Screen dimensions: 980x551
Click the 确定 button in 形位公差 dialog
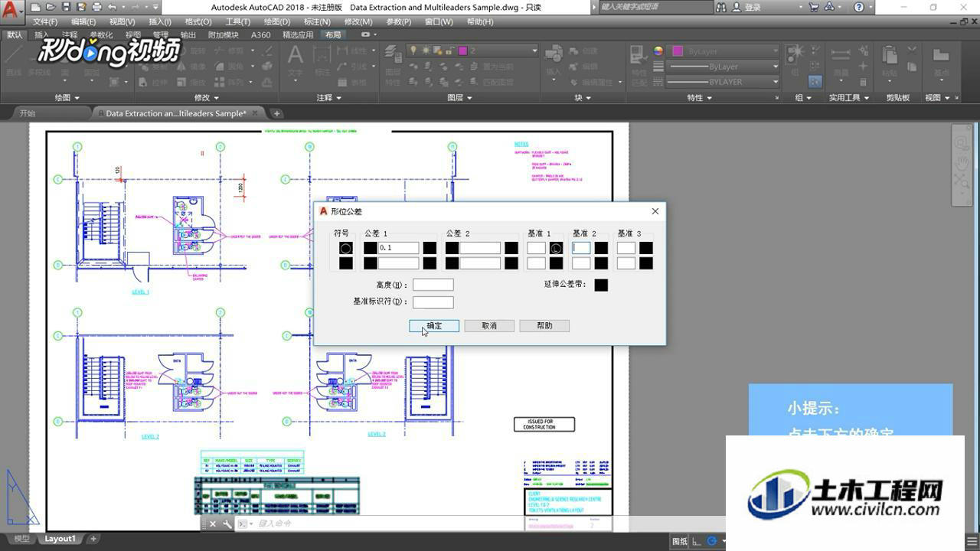(x=434, y=326)
